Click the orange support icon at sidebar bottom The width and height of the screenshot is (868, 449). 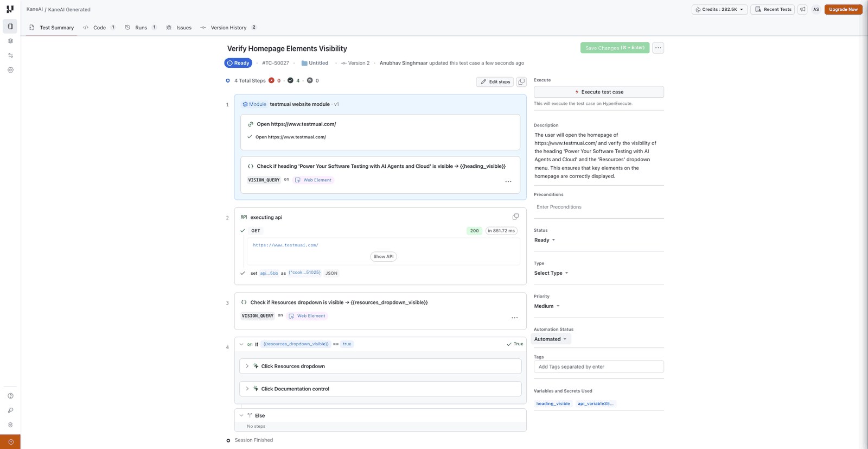point(10,442)
